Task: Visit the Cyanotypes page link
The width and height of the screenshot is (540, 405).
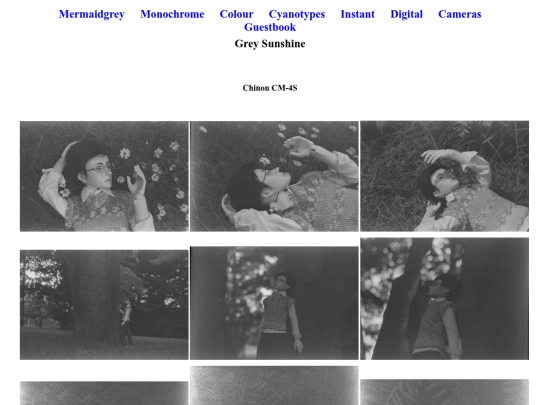Action: point(297,14)
